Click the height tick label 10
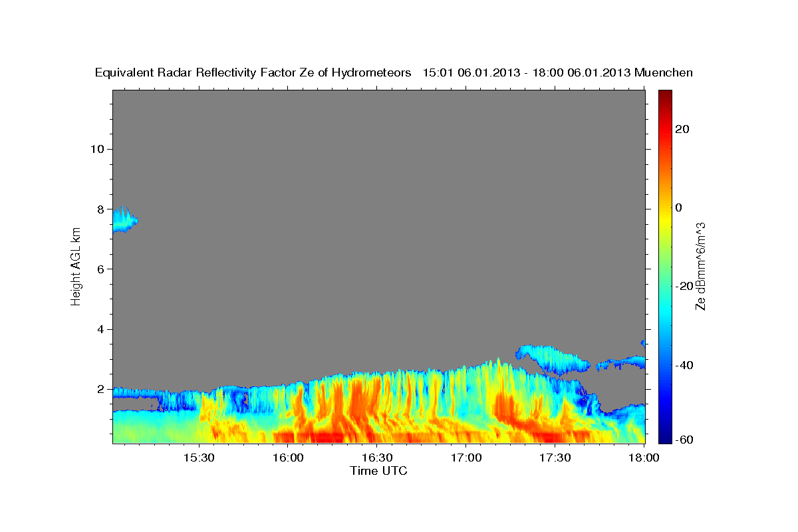The image size is (798, 532). (x=97, y=149)
